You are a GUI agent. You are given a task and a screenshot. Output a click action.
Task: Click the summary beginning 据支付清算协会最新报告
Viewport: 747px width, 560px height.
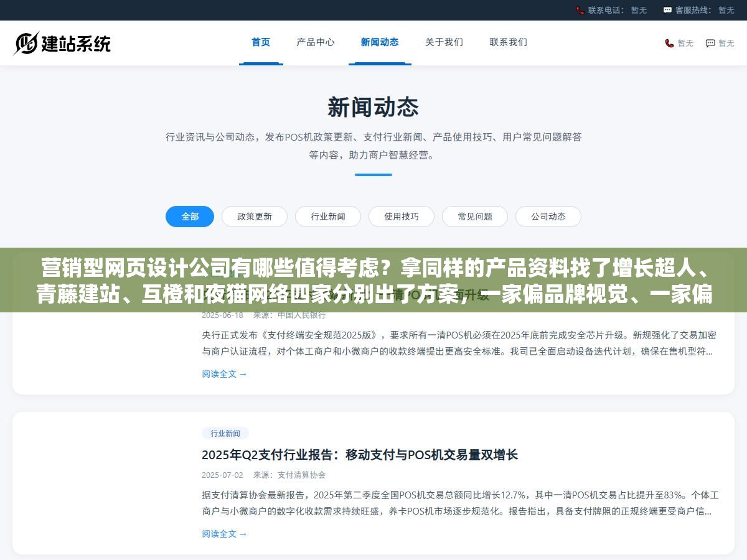pyautogui.click(x=460, y=503)
